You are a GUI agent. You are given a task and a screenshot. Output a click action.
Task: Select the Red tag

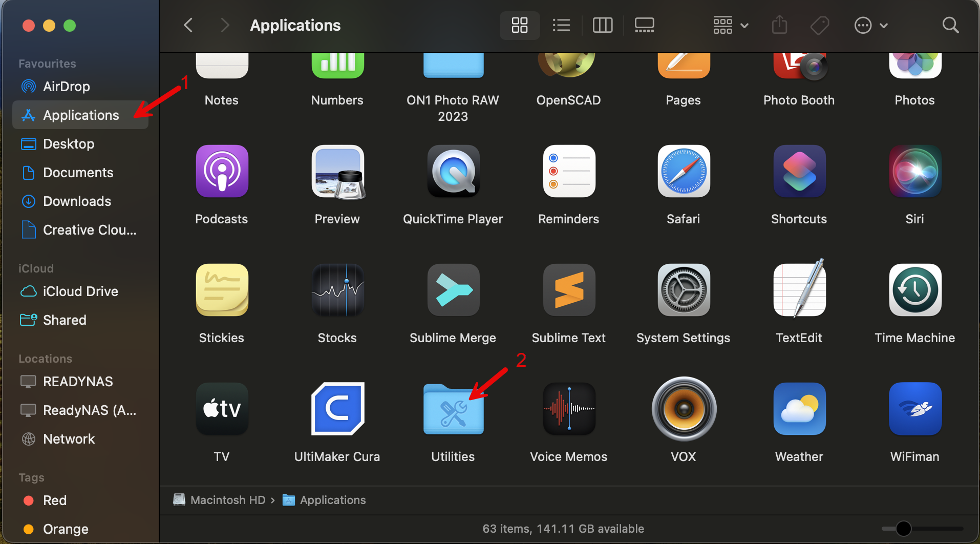coord(80,500)
